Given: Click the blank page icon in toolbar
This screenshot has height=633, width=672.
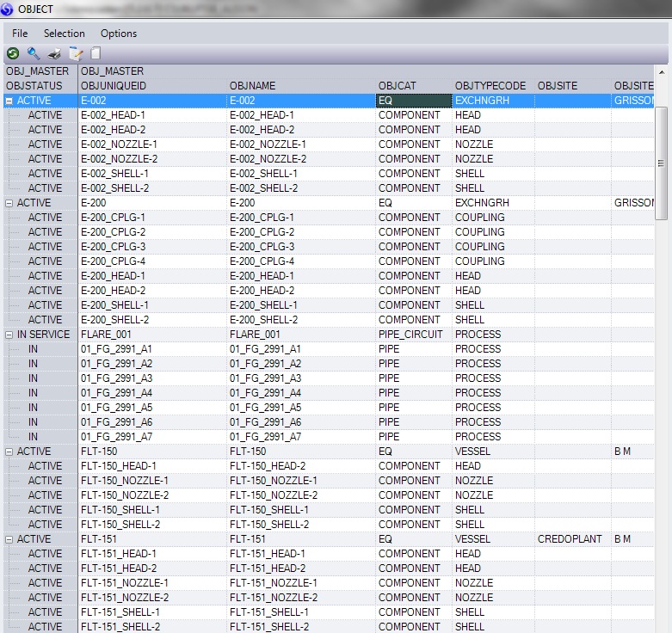Looking at the screenshot, I should tap(96, 53).
